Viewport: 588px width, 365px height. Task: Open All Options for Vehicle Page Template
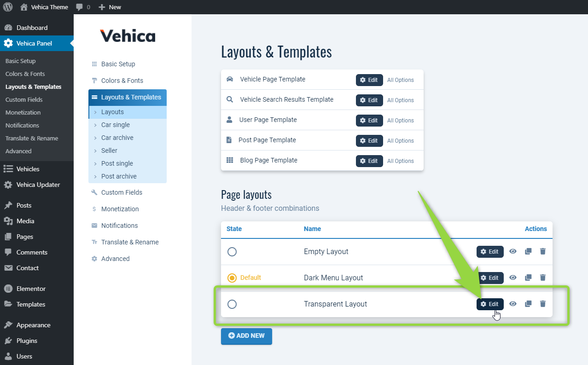[400, 80]
